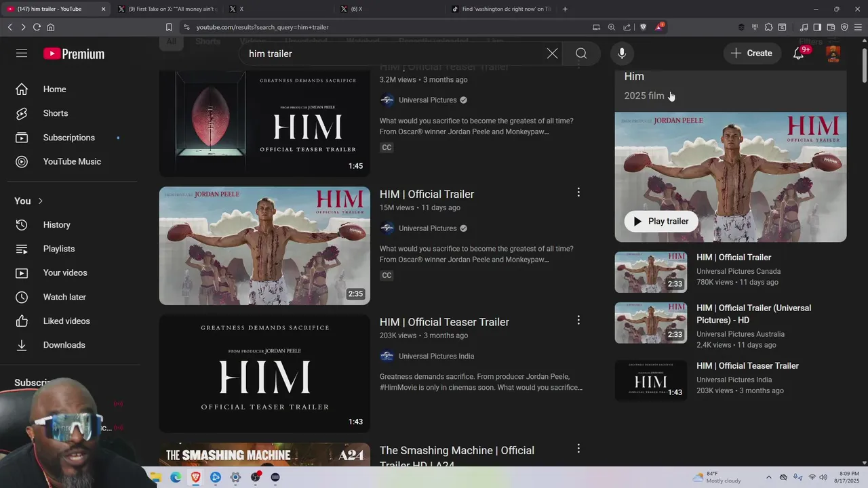
Task: Switch to the second tab titled X
Action: tap(278, 9)
